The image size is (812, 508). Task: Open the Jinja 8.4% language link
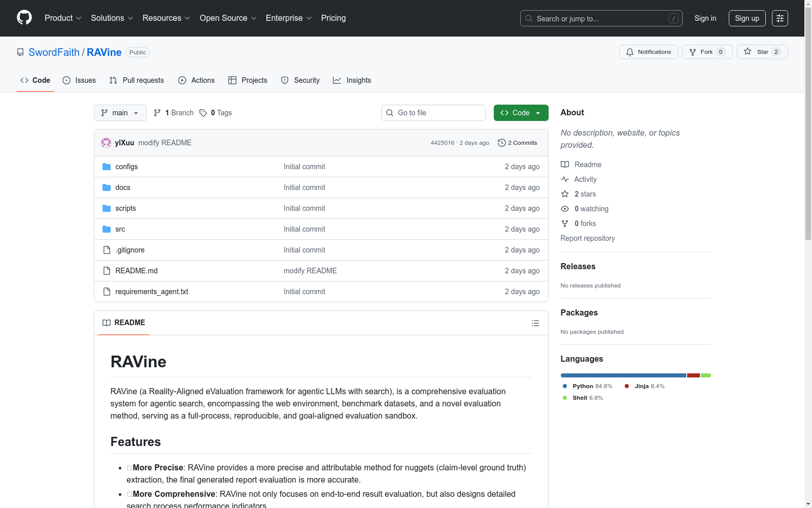tap(645, 386)
